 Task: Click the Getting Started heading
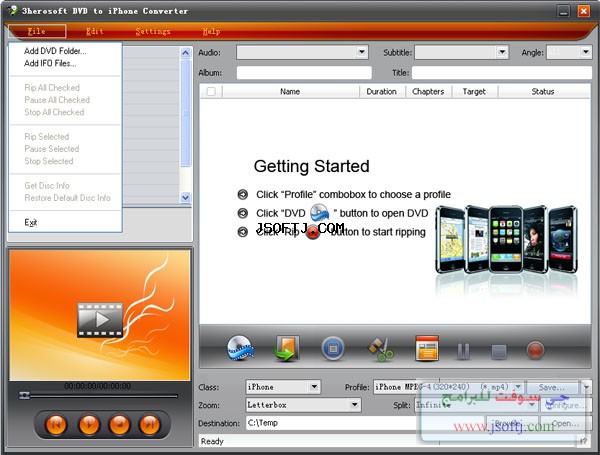click(311, 166)
